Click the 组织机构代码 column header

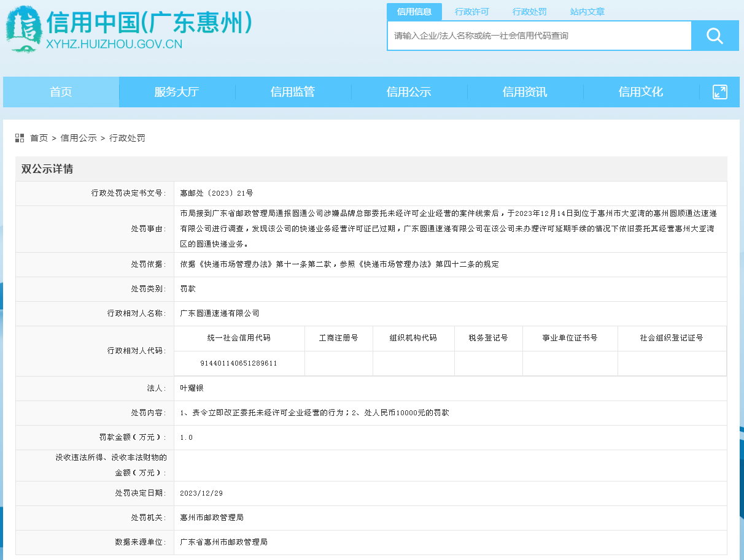tap(413, 338)
